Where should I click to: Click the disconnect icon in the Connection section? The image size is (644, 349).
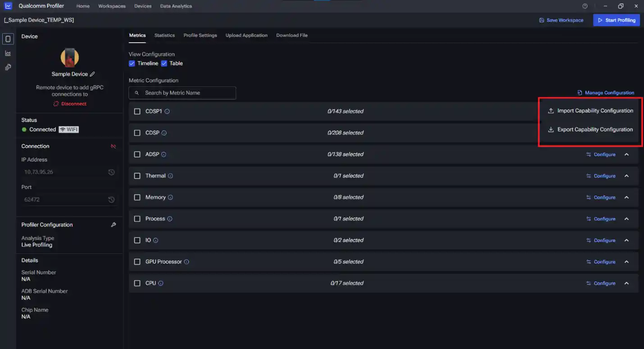point(113,146)
